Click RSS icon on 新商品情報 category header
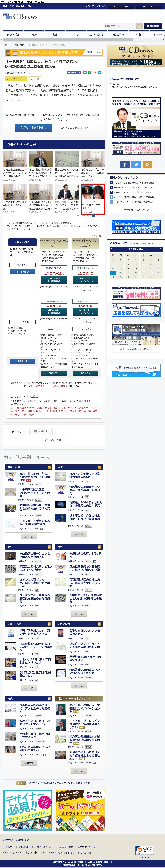The width and height of the screenshot is (165, 868). pos(99,624)
